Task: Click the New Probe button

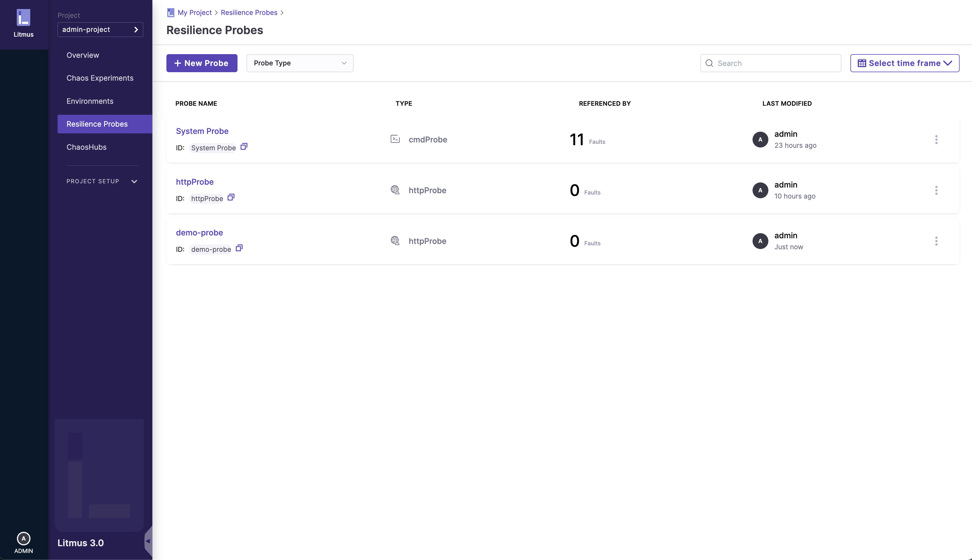Action: click(202, 63)
